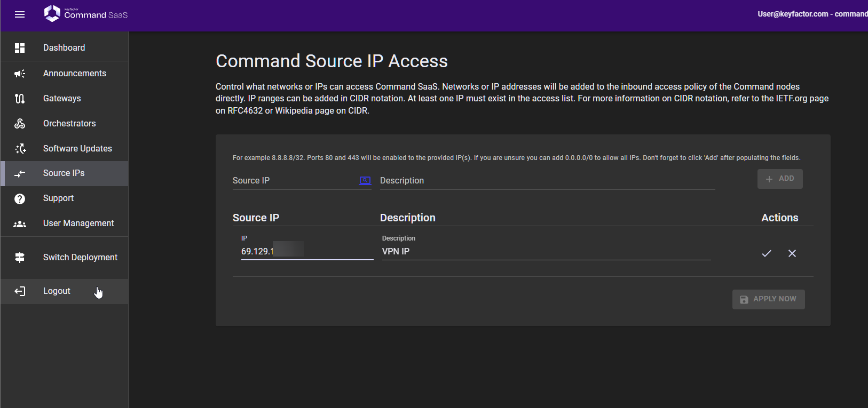Click the detect-my-IP icon in Source IP field
The image size is (868, 408).
(x=365, y=181)
